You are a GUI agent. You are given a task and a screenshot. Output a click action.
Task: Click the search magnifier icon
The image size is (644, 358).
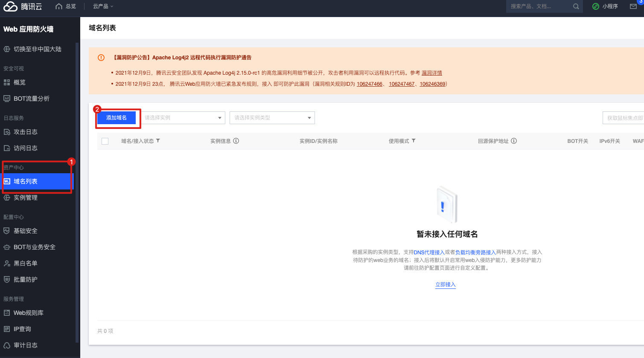576,6
